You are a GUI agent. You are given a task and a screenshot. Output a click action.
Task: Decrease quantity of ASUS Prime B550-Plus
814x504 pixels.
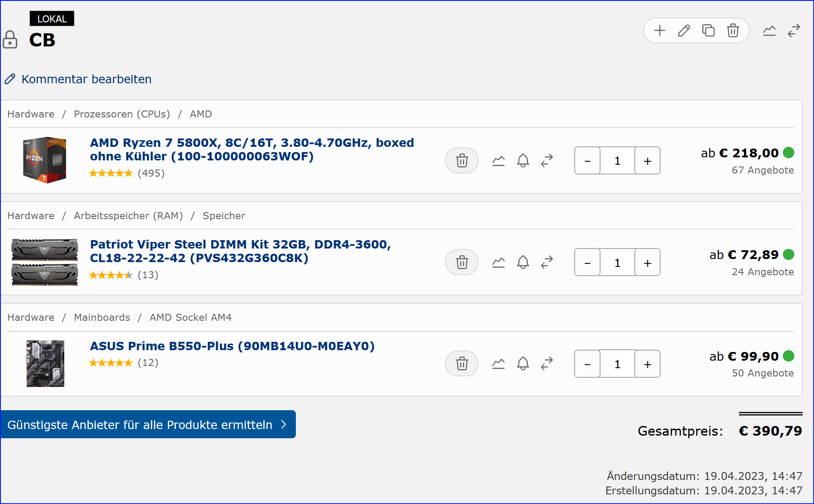point(587,364)
